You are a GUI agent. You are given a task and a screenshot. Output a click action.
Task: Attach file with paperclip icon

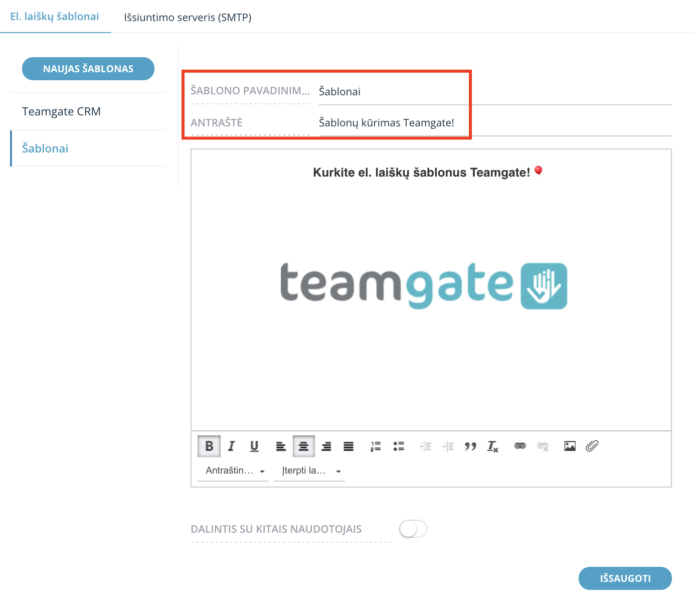point(592,446)
